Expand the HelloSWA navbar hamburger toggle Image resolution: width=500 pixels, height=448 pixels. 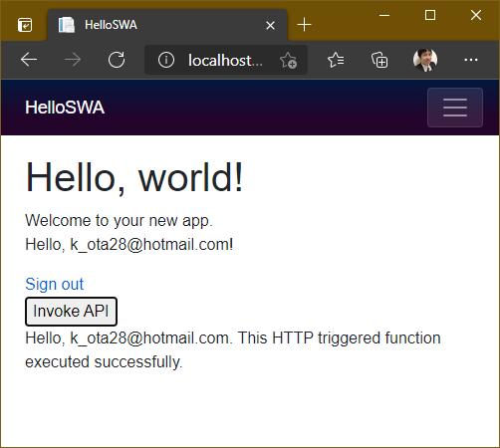[455, 108]
